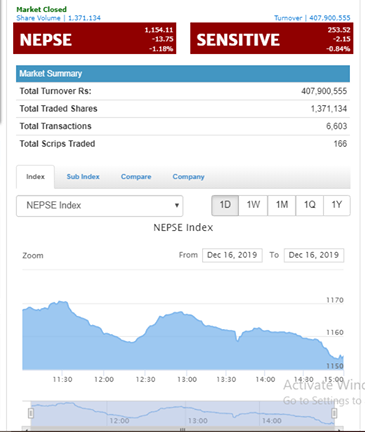Select the 1D time range button
This screenshot has height=432, width=365.
225,205
